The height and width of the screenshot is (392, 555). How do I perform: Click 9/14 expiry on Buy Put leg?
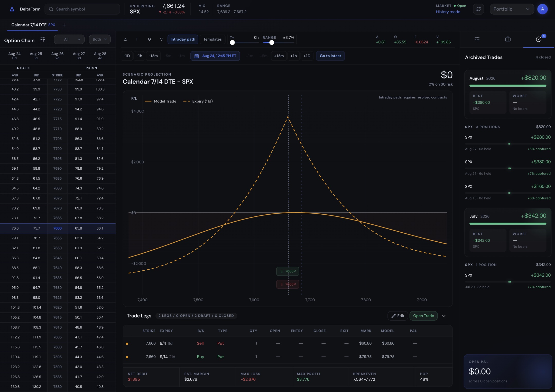coord(167,357)
